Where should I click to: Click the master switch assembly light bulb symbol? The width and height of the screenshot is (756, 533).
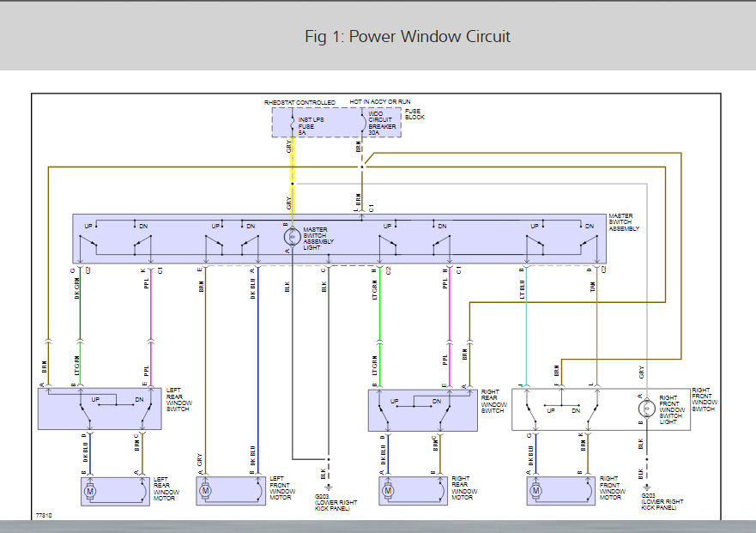click(291, 237)
